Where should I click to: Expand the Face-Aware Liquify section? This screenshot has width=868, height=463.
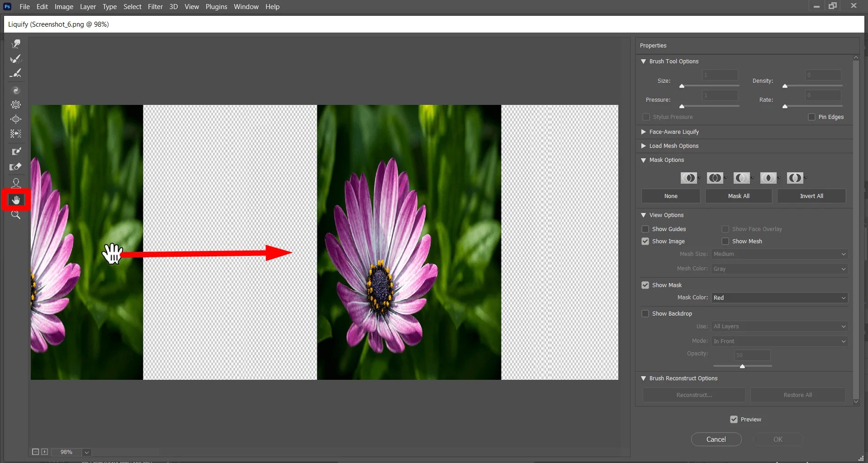643,132
